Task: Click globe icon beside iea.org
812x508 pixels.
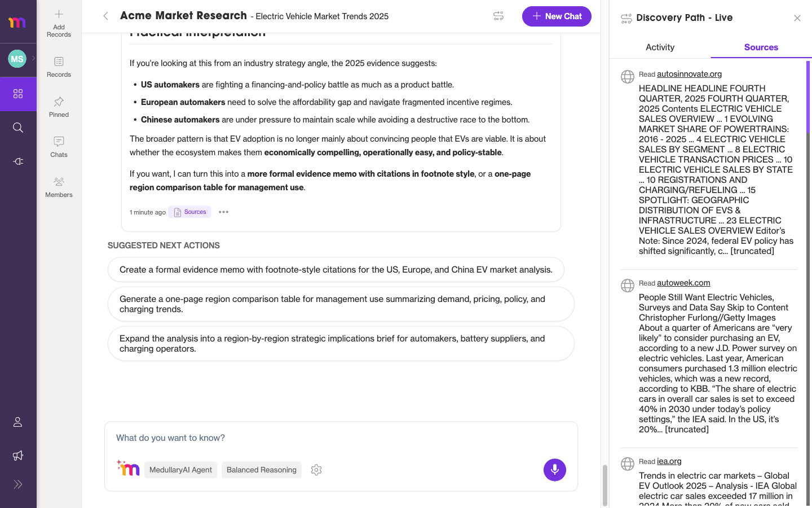Action: [x=628, y=464]
